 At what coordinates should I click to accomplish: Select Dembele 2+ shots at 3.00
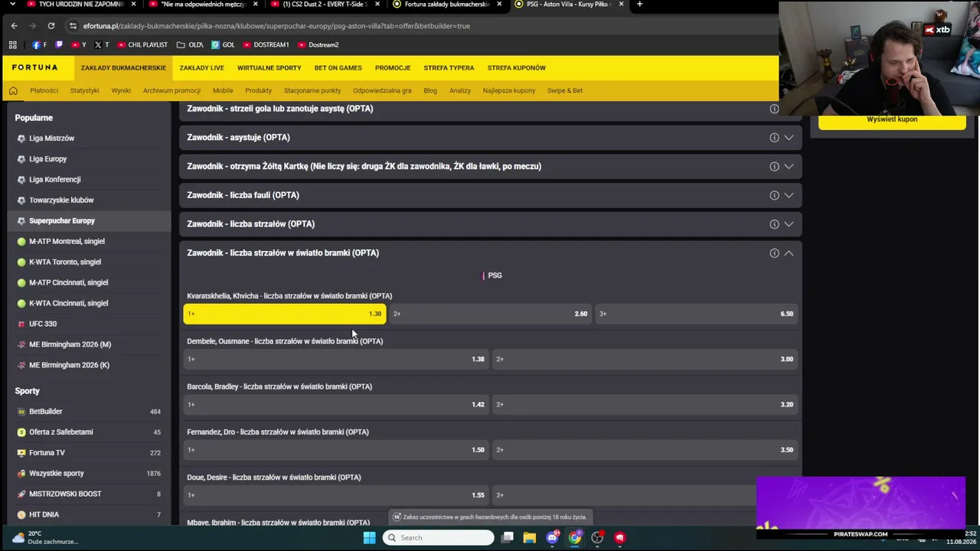(645, 359)
